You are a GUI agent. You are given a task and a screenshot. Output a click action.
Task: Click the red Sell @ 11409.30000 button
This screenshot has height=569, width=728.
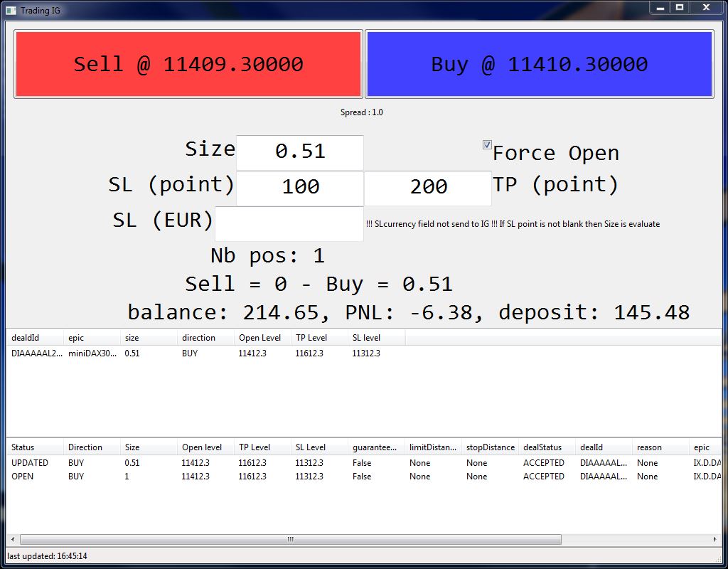(x=188, y=64)
